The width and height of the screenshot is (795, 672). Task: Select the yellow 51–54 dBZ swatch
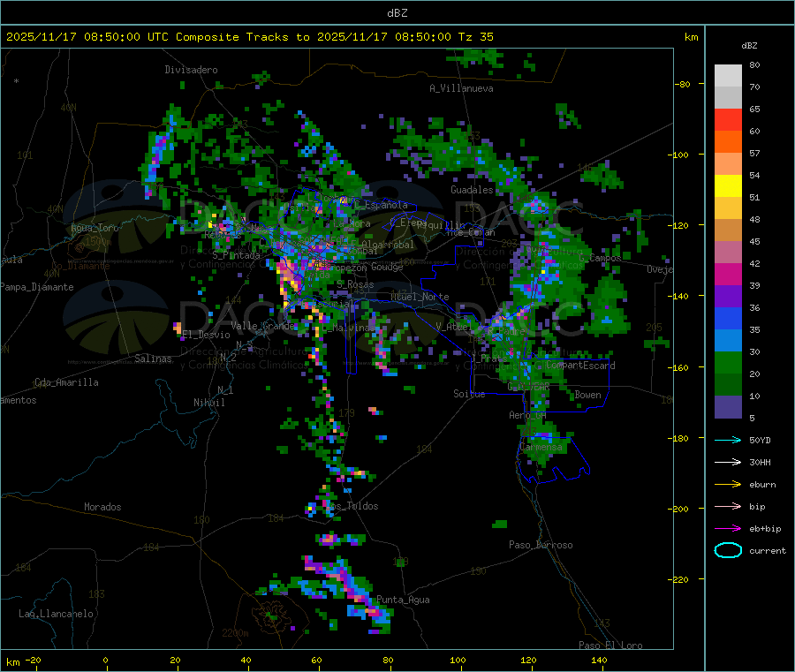click(x=728, y=186)
